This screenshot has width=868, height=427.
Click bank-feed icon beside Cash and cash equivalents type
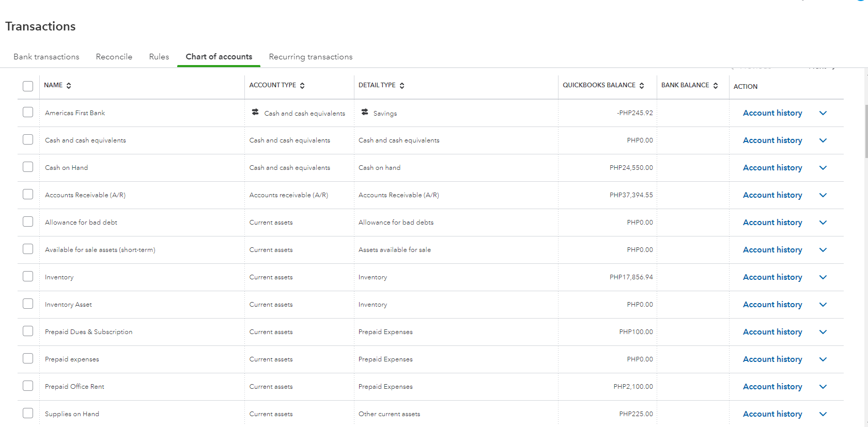pos(255,112)
